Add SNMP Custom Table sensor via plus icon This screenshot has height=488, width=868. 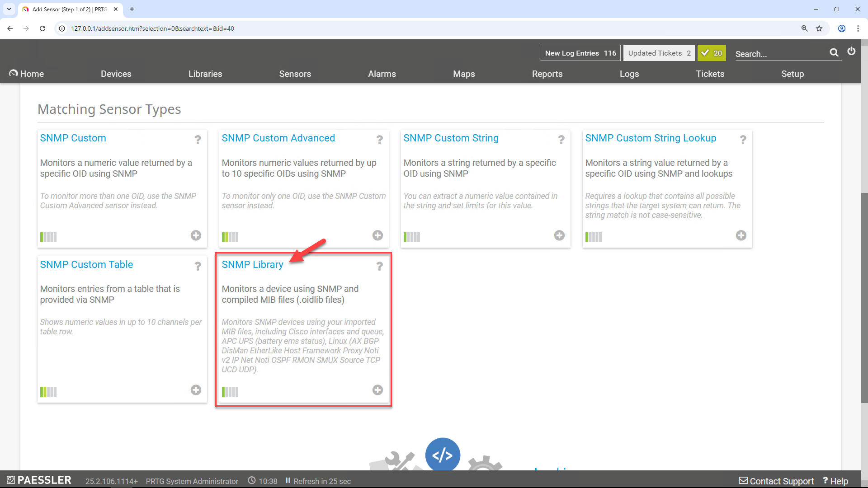point(196,389)
